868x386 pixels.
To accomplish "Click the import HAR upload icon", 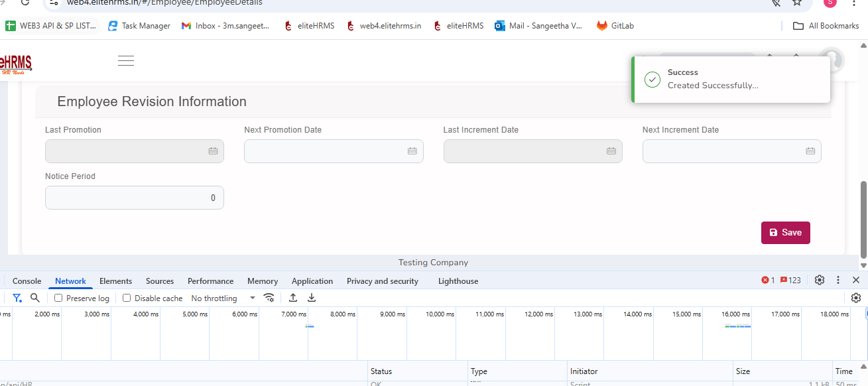I will coord(293,298).
